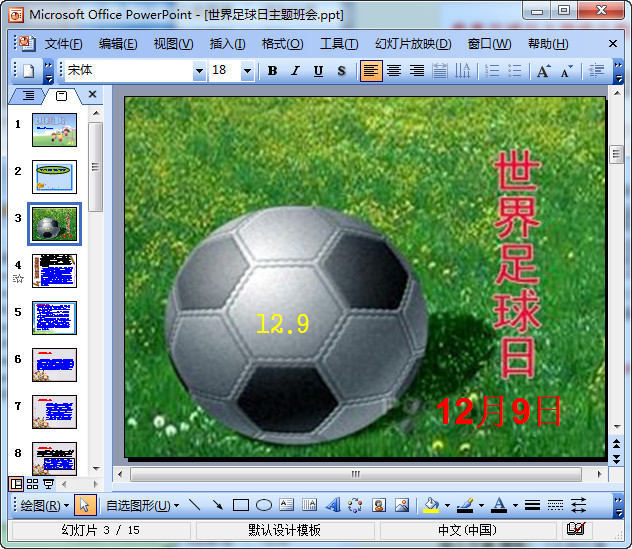This screenshot has width=632, height=549.
Task: Set Align Left paragraph alignment
Action: 371,71
